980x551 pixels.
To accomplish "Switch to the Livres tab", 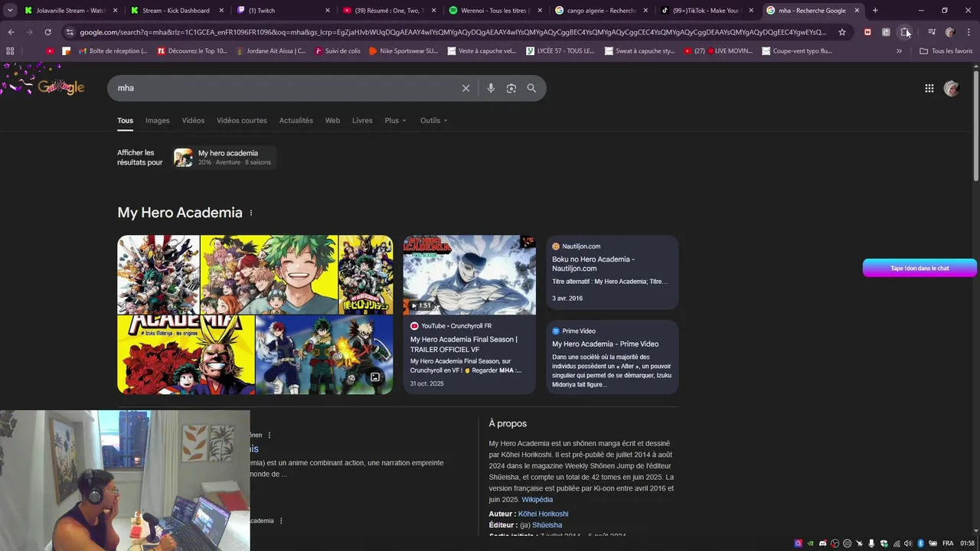I will point(362,120).
